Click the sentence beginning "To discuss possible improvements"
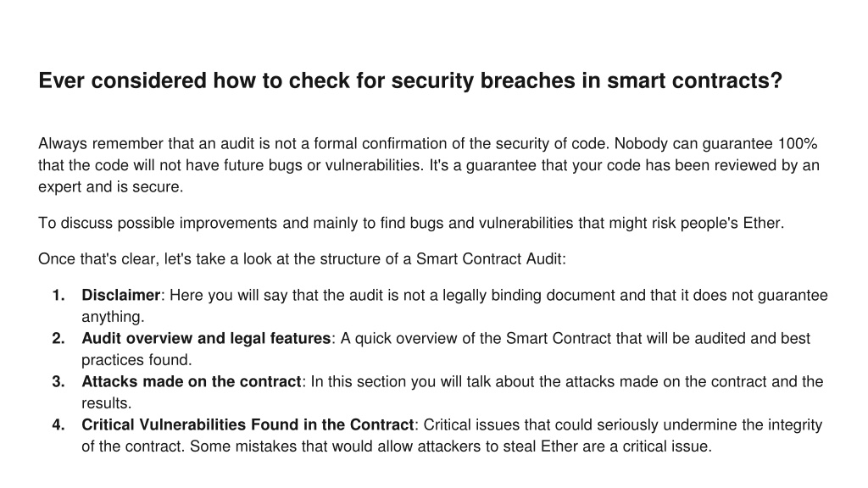Screen dimensions: 868x488 coord(411,223)
